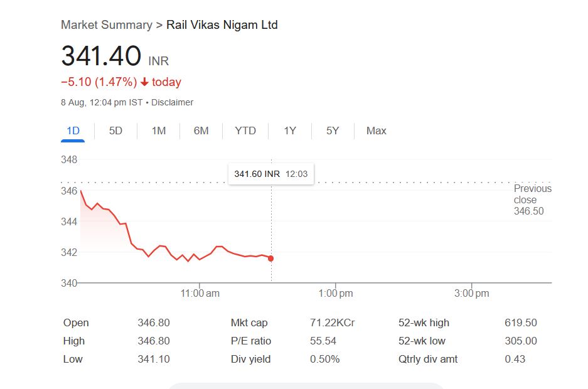Switch to the 5D chart tab
588x389 pixels.
(x=115, y=131)
